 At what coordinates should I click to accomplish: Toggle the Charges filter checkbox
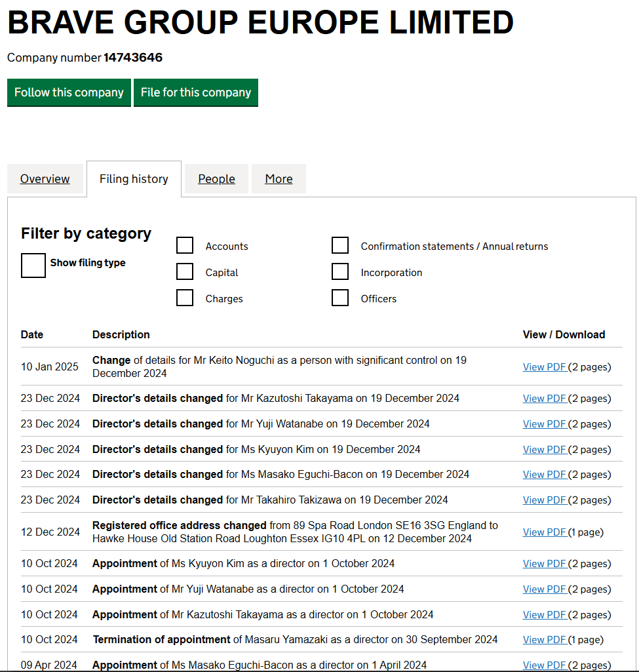coord(185,298)
